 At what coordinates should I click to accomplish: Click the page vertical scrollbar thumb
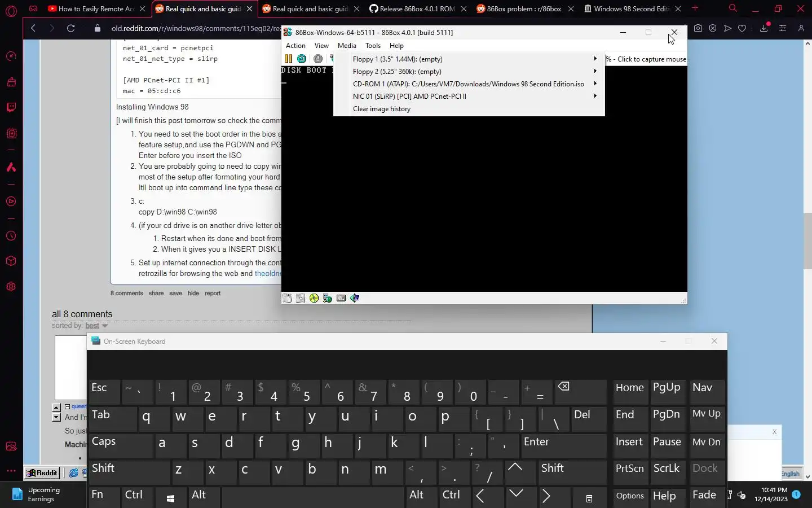point(807,242)
